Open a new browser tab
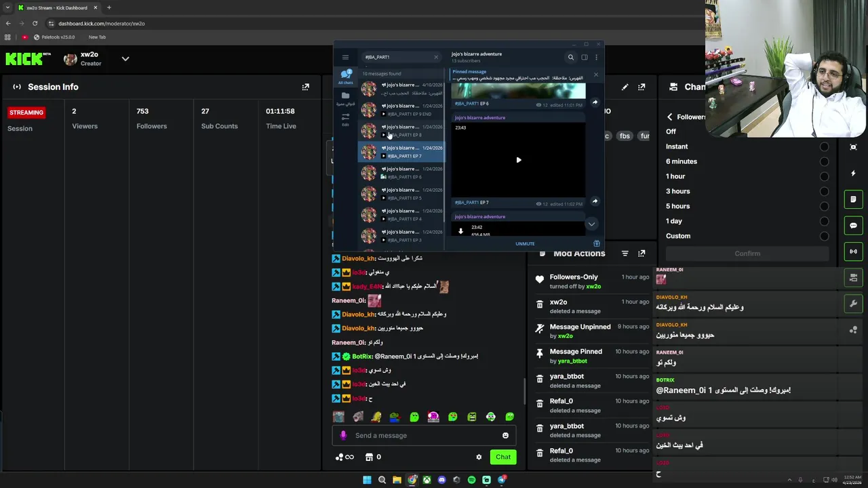 pos(108,7)
